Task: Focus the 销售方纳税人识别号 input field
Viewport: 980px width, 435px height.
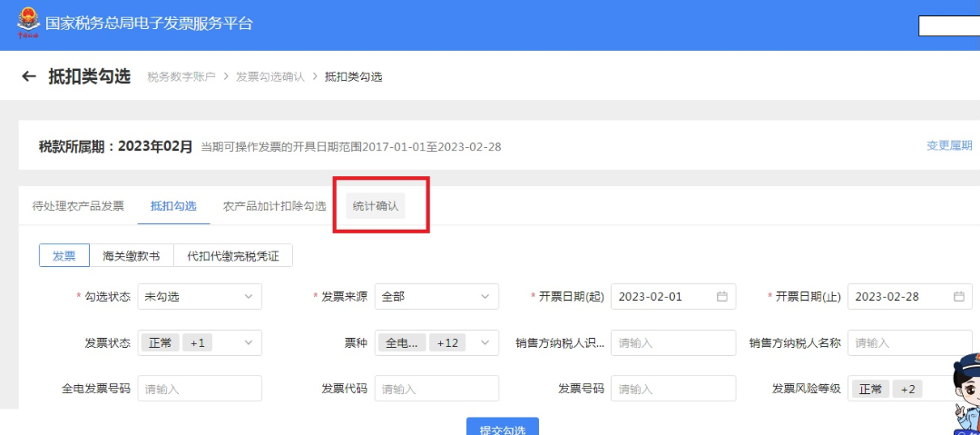Action: click(673, 342)
